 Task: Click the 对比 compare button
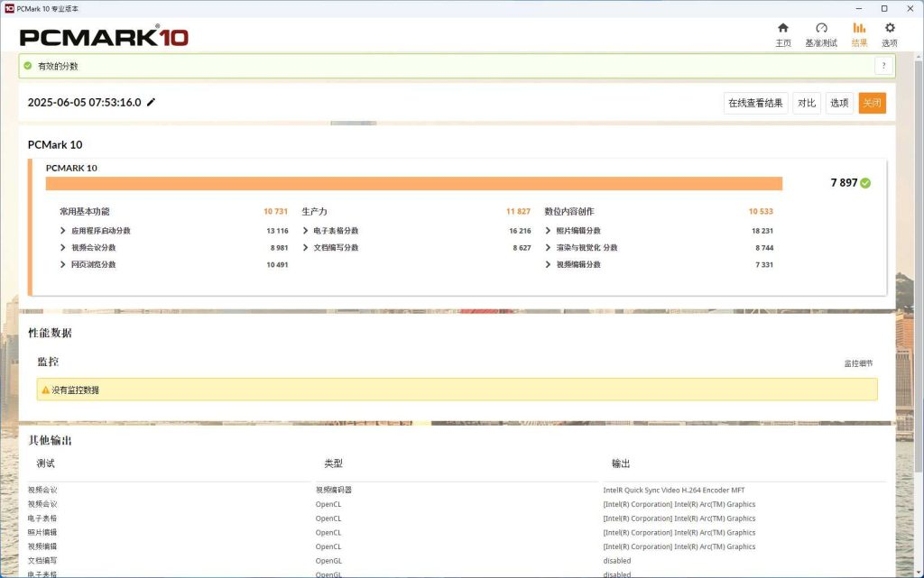806,103
